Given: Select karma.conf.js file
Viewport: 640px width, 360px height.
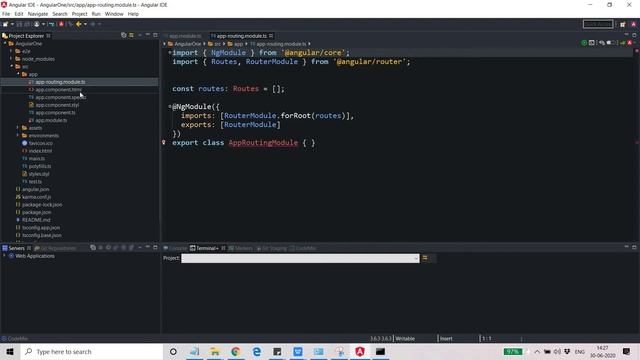Looking at the screenshot, I should point(36,197).
